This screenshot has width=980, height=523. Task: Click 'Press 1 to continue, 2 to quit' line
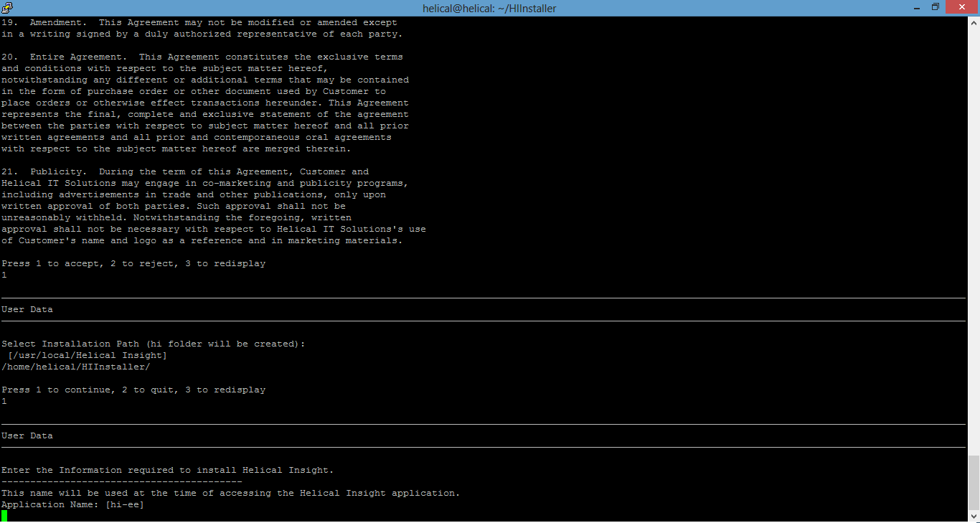(x=133, y=390)
